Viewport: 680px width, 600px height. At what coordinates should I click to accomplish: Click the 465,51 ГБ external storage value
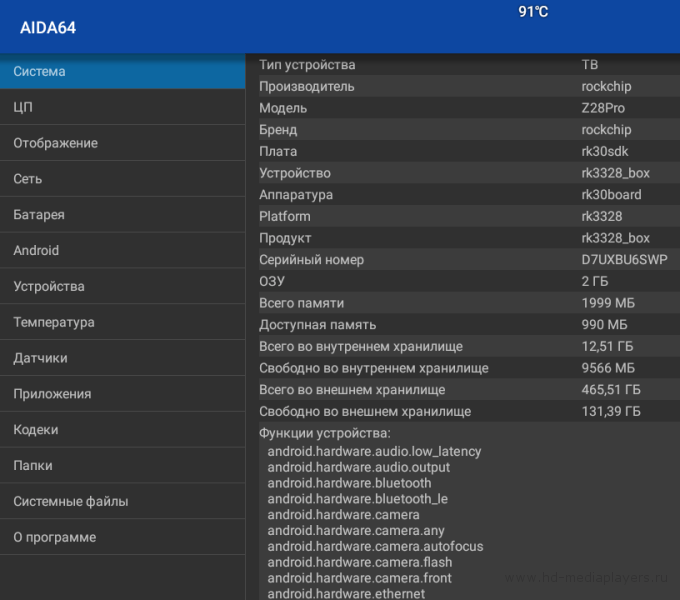[x=611, y=390]
